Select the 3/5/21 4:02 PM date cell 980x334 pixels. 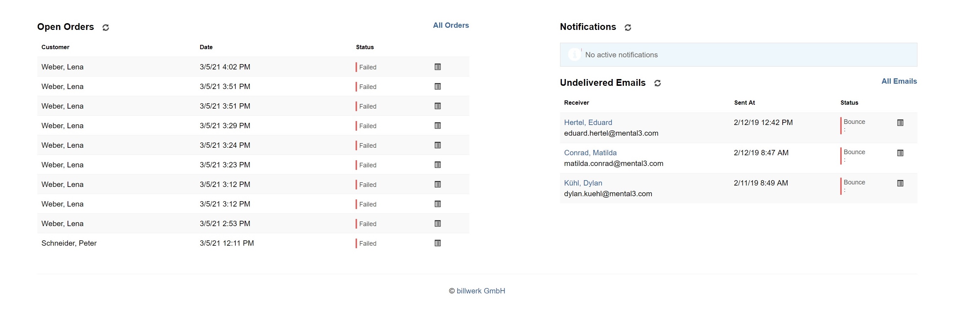tap(225, 67)
